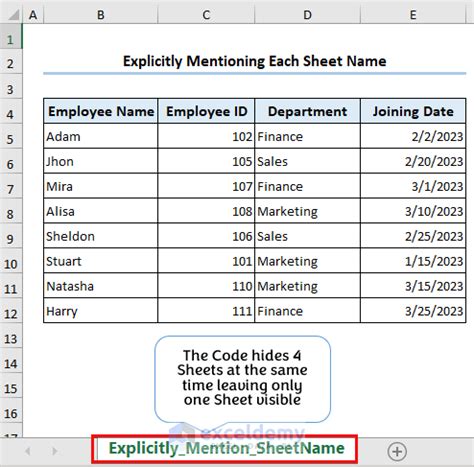The width and height of the screenshot is (474, 467).
Task: Select row 1 header
Action: pyautogui.click(x=11, y=36)
